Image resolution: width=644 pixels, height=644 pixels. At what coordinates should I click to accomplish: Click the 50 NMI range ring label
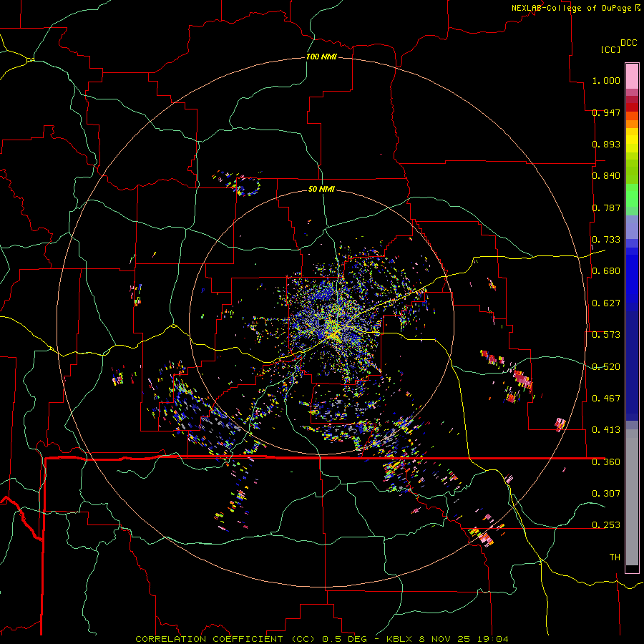tap(321, 189)
